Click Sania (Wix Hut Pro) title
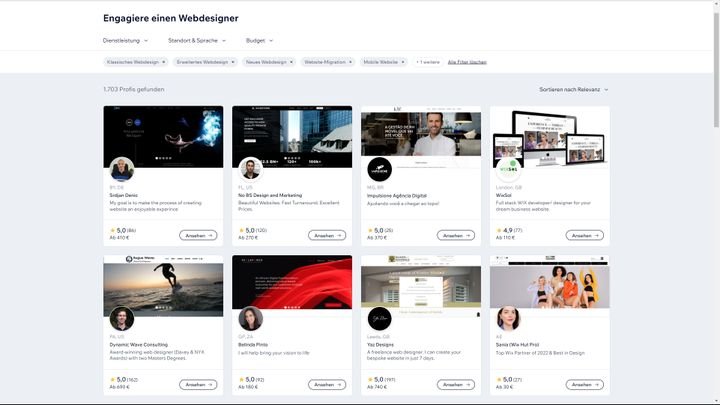 point(518,344)
